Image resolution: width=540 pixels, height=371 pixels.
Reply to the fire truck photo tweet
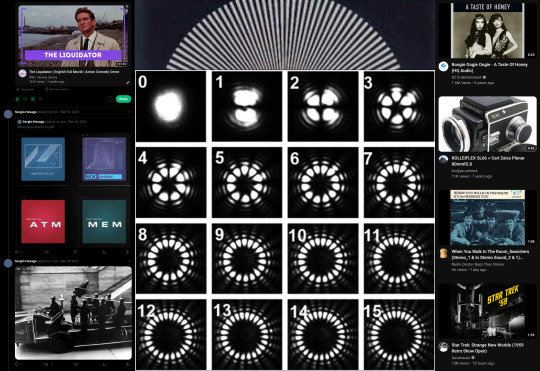point(17,364)
